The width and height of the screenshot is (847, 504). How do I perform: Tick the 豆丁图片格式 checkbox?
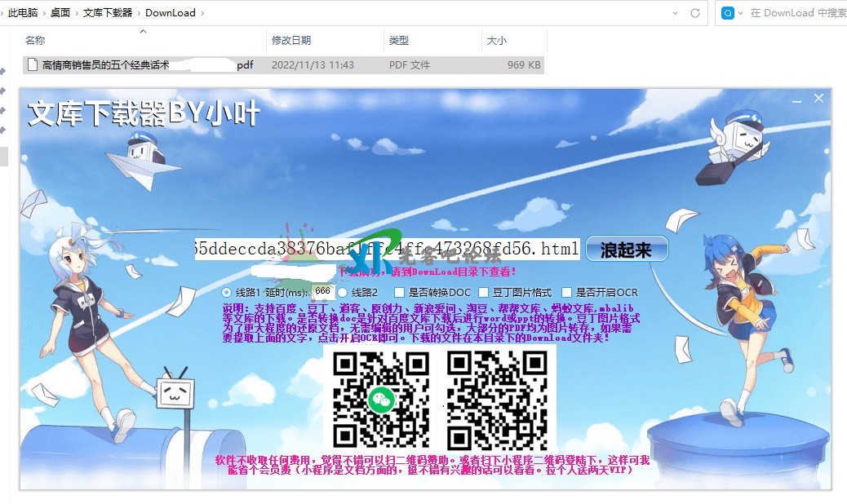point(484,292)
